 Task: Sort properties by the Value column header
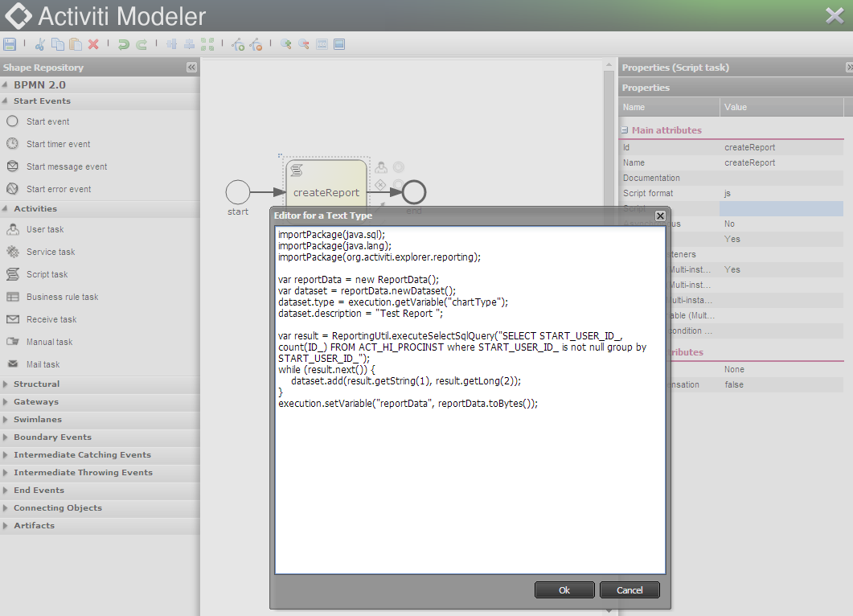click(x=781, y=107)
